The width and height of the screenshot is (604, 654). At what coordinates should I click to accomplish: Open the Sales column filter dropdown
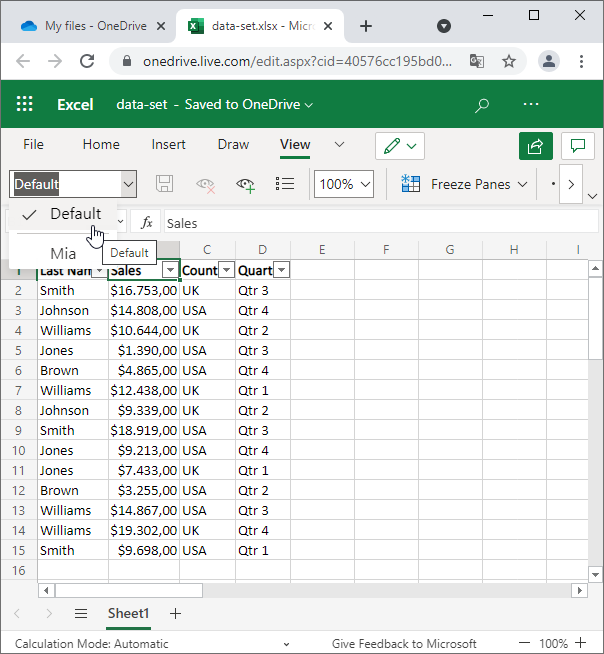170,271
